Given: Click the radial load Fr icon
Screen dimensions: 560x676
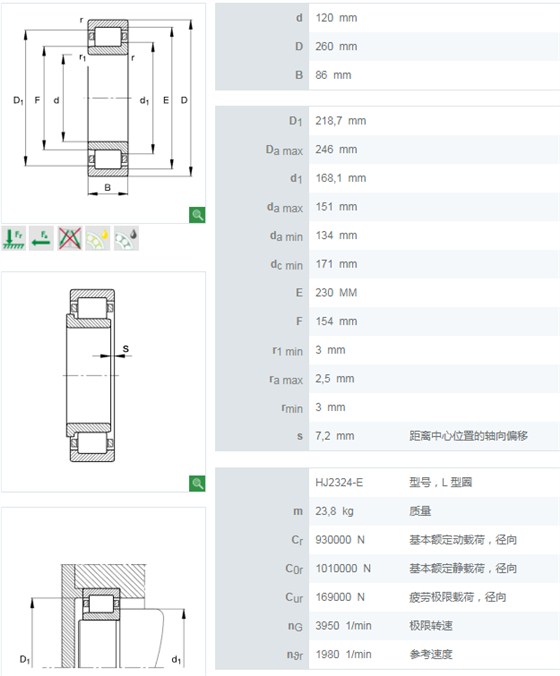Looking at the screenshot, I should 14,238.
